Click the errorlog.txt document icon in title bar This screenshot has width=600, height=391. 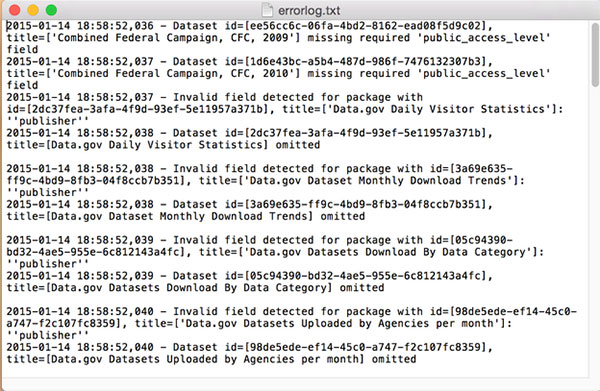click(267, 10)
